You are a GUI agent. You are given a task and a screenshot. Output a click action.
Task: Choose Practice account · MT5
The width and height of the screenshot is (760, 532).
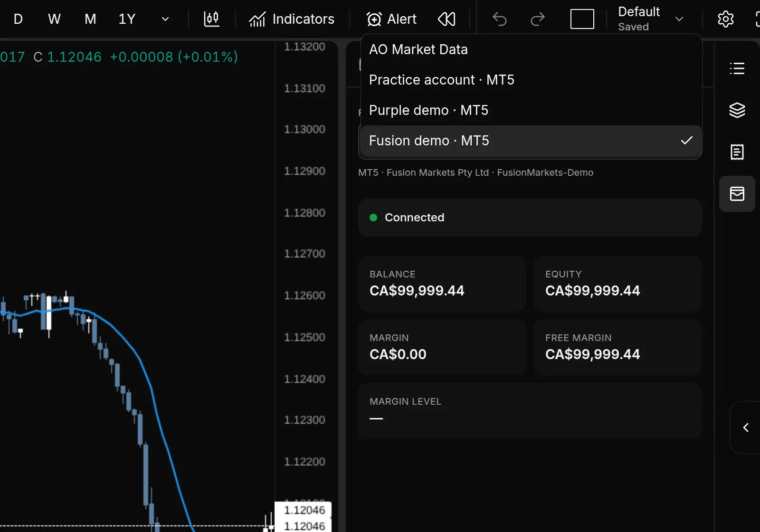[531, 80]
